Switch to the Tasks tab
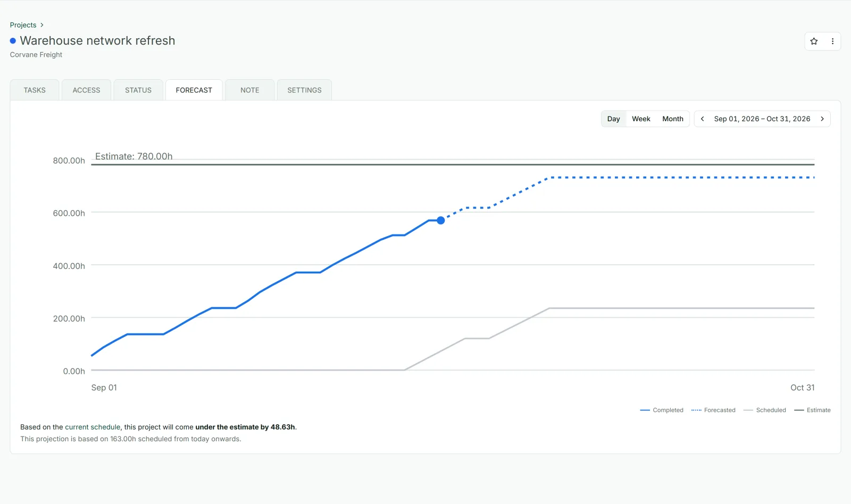Screen dimensions: 851x504 [x=35, y=90]
